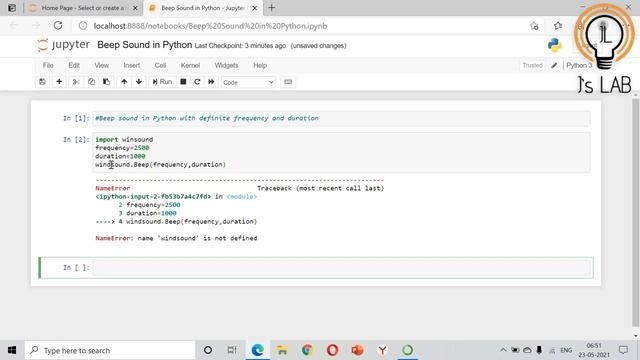Screen dimensions: 640x360
Task: Open File Explorer on taskbar
Action: pyautogui.click(x=282, y=350)
